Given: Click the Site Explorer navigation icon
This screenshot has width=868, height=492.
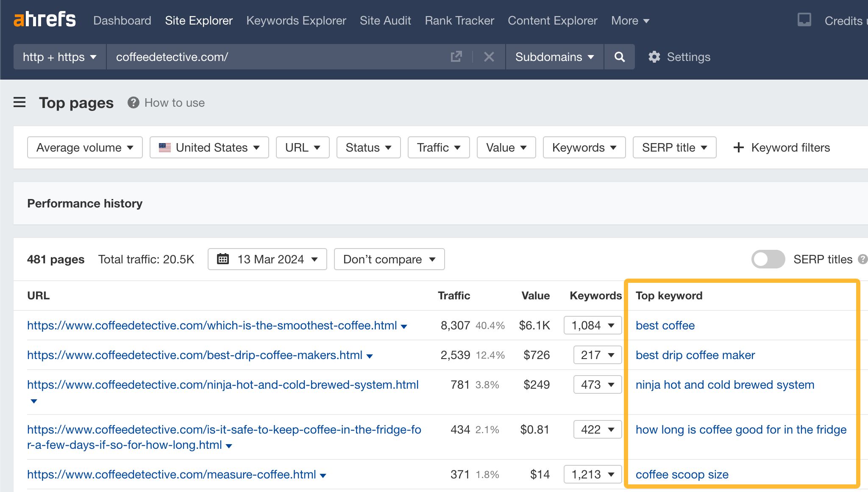Looking at the screenshot, I should 198,20.
